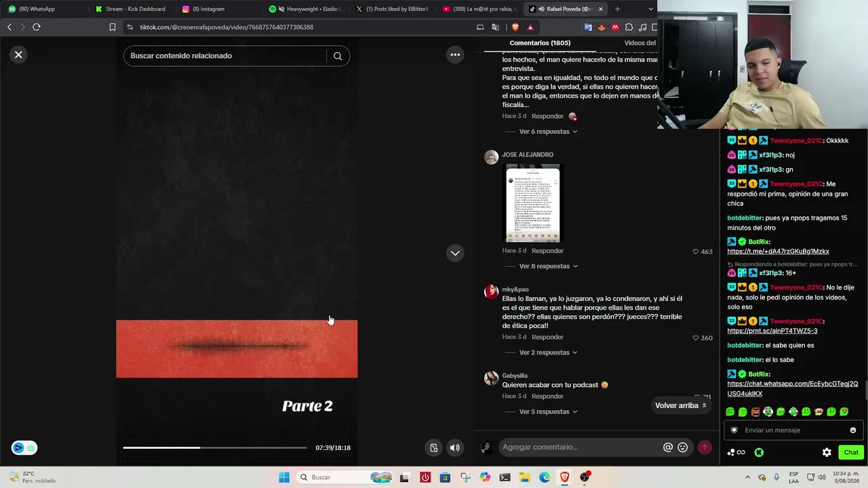Image resolution: width=868 pixels, height=488 pixels.
Task: Toggle the captions/clip icon beside volume
Action: coord(434,447)
